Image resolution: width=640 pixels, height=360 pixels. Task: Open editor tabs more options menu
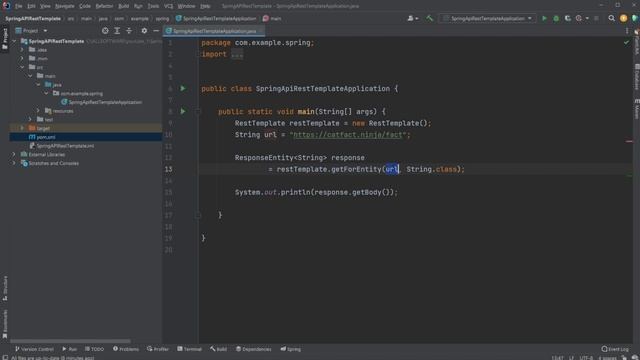click(x=627, y=31)
